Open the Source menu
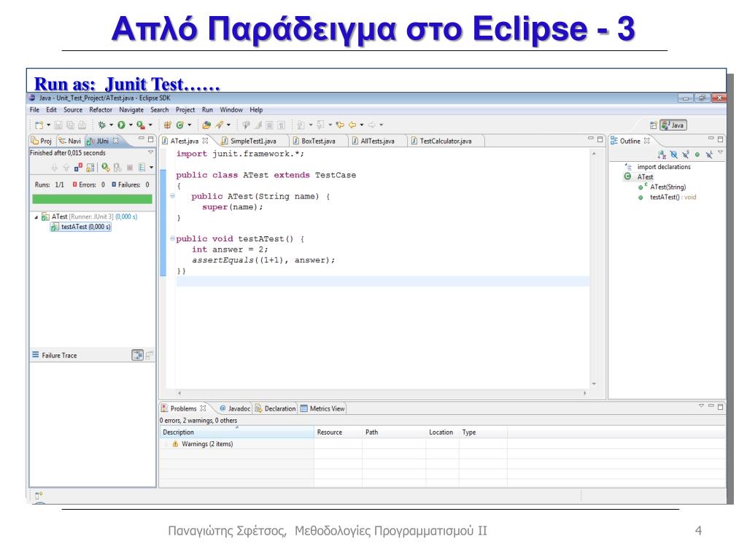This screenshot has height=560, width=747. (x=73, y=109)
